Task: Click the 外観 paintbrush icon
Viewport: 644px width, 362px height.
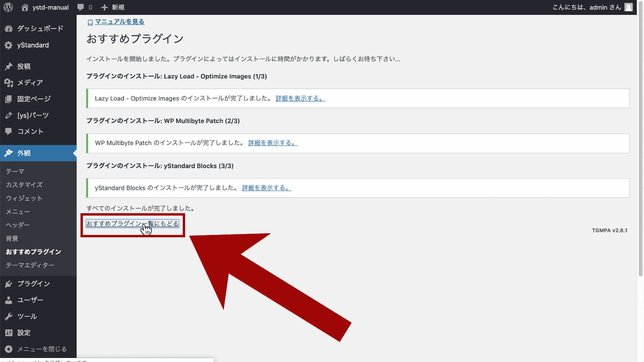Action: pos(8,153)
